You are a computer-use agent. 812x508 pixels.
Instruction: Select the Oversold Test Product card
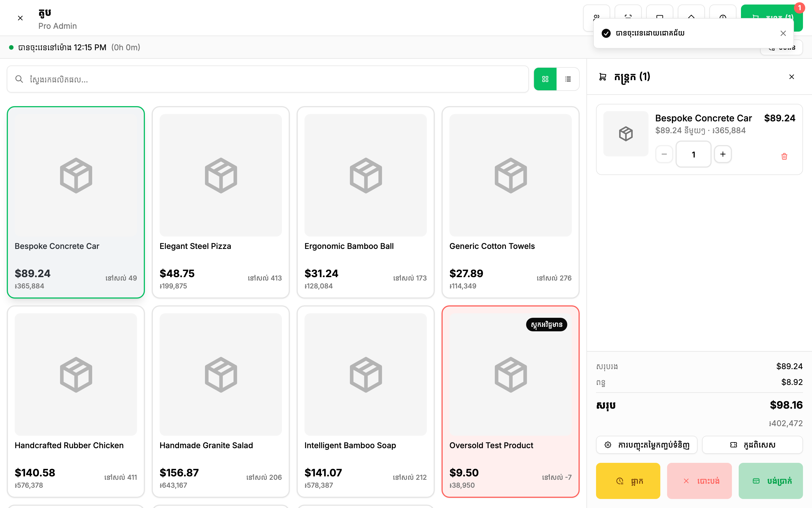[511, 402]
